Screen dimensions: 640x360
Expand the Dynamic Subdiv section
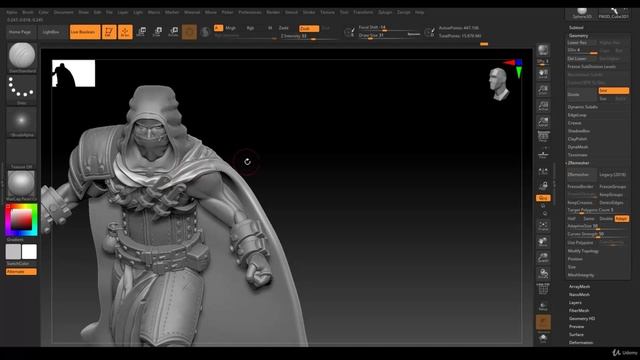click(x=582, y=107)
